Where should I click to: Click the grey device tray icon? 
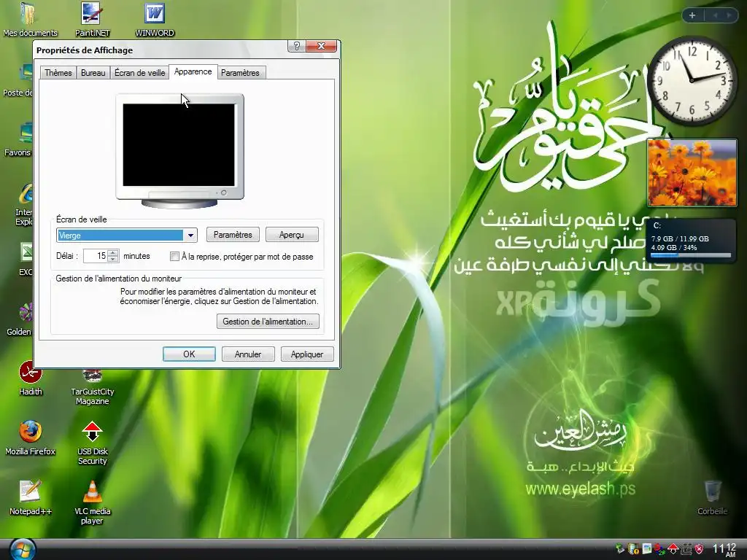point(686,550)
